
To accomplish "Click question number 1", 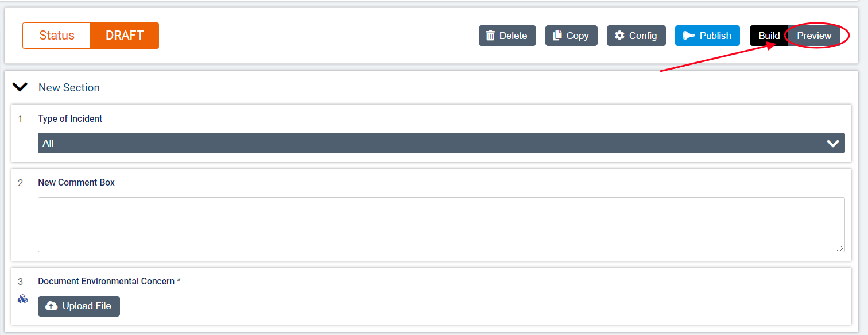I will pos(21,119).
